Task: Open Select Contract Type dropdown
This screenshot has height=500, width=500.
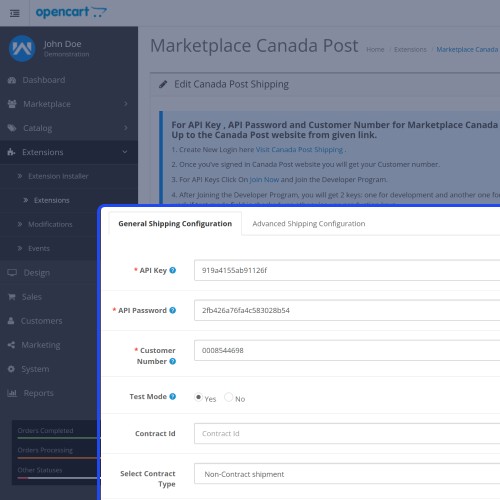Action: (x=347, y=474)
